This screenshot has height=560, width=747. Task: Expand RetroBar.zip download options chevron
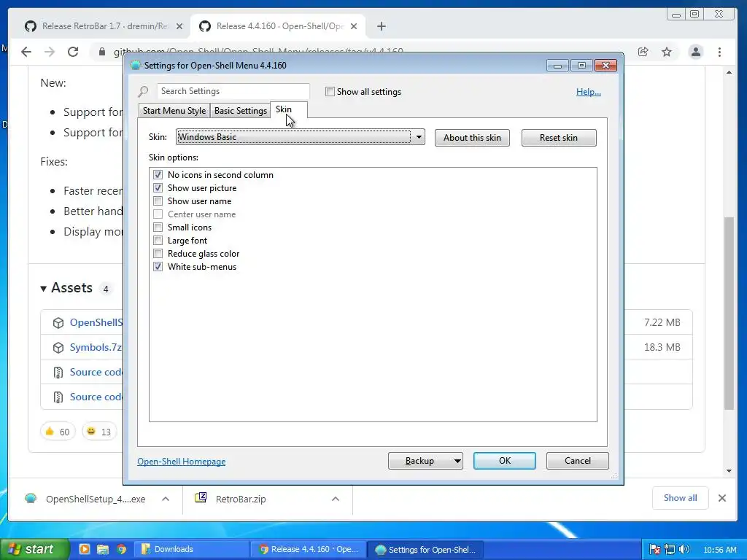pyautogui.click(x=336, y=499)
